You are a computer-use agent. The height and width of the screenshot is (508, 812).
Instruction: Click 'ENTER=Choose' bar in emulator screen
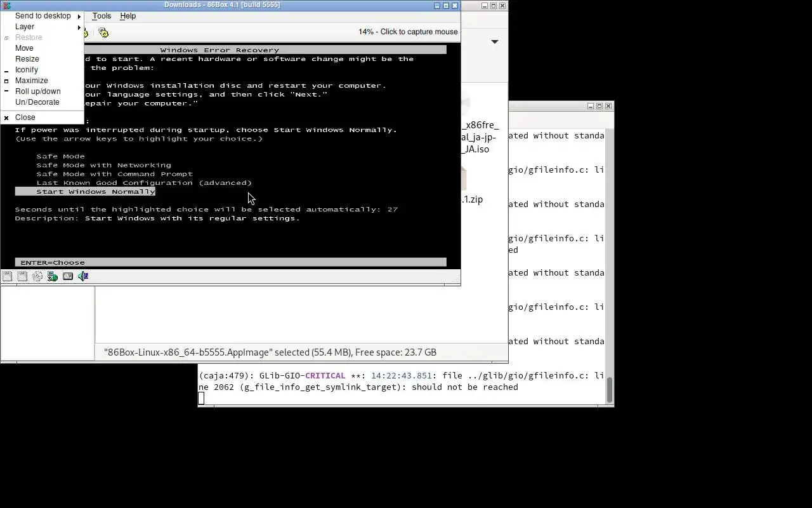[231, 262]
